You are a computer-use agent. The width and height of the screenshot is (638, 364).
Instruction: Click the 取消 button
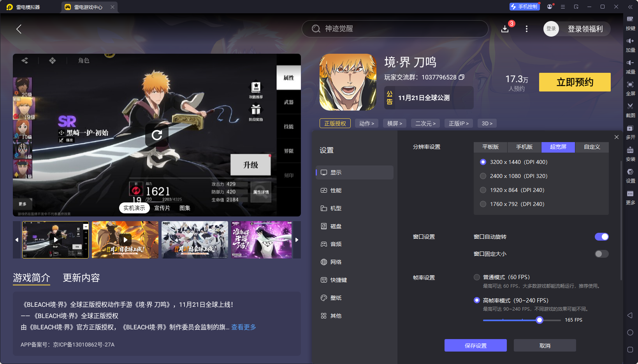545,345
